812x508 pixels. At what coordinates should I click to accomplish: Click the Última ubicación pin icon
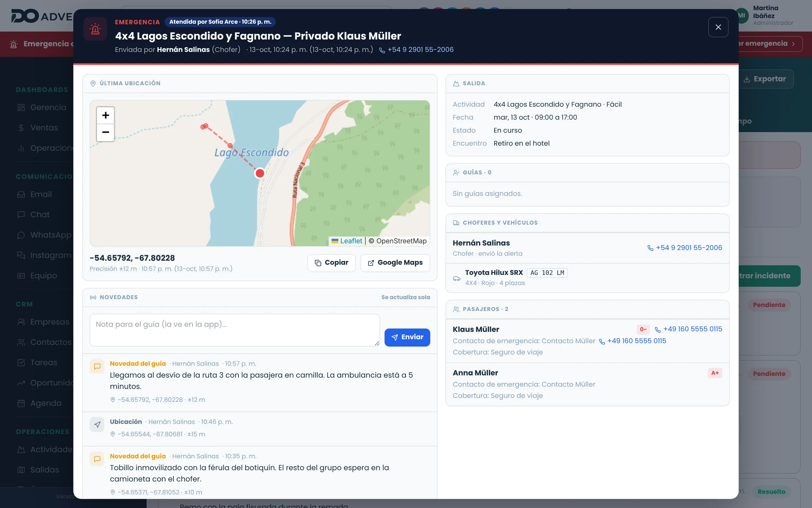click(93, 83)
